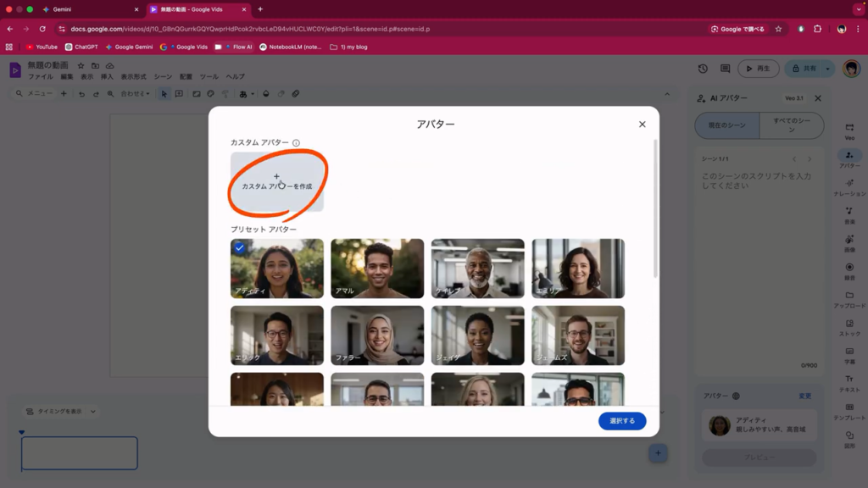Viewport: 868px width, 488px height.
Task: Click the create custom avatar tile
Action: (277, 181)
